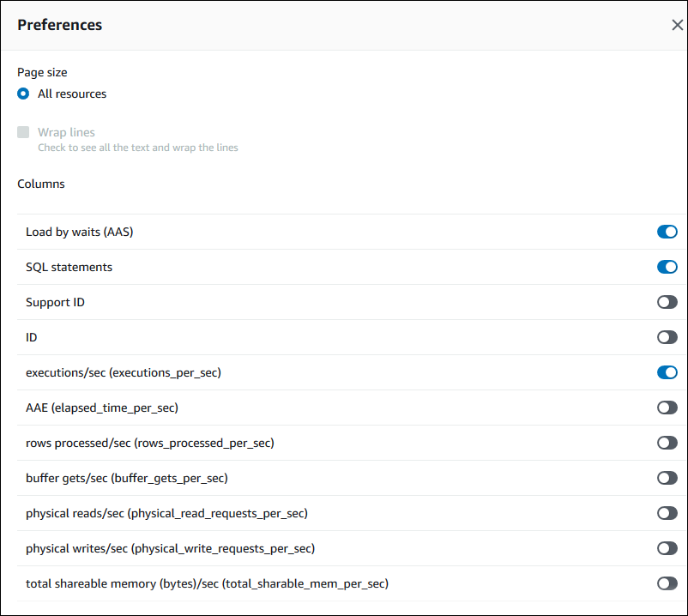Click the 'Load by waits (AAS)' row label
Screen dimensions: 688x616
pos(79,232)
